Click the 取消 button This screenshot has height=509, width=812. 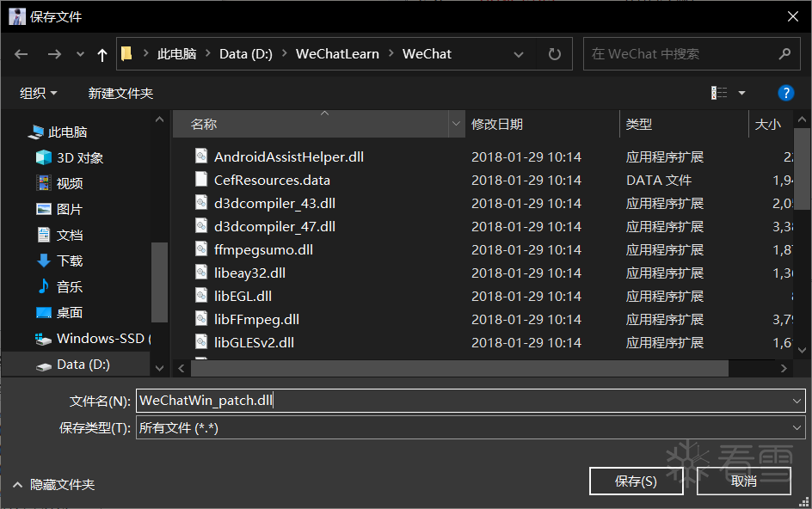pos(744,481)
